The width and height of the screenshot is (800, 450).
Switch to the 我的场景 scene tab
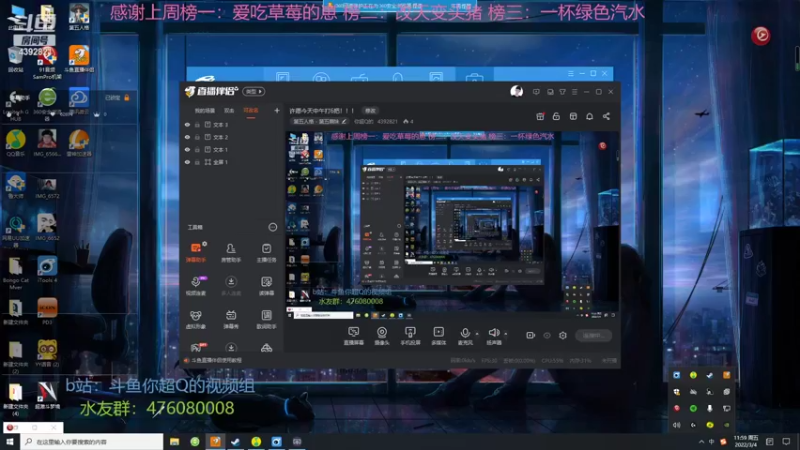[x=205, y=111]
